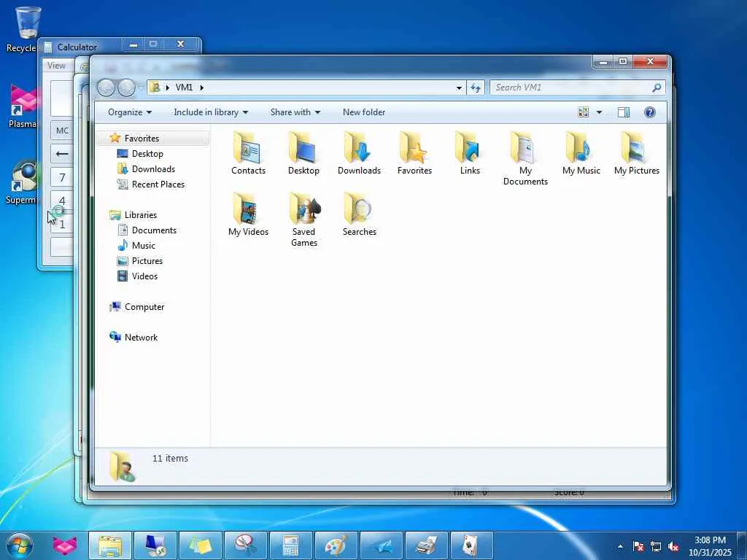Open the Organize menu
Image resolution: width=747 pixels, height=560 pixels.
coord(130,112)
